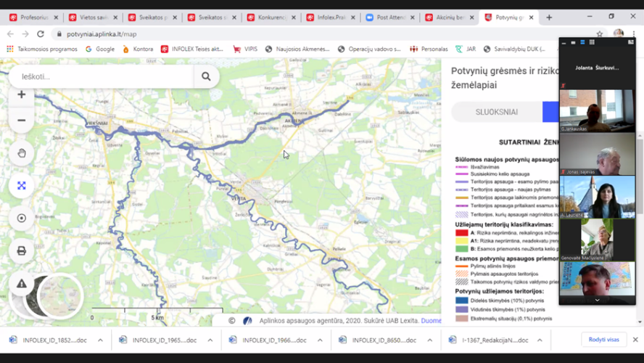Viewport: 644px width, 363px height.
Task: Expand options for INFOLEX_ID_1852 download
Action: click(x=100, y=340)
